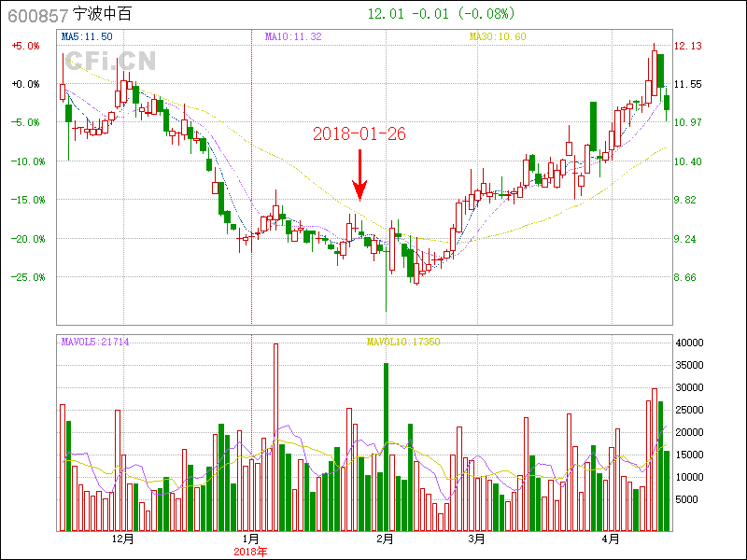The width and height of the screenshot is (747, 560).
Task: Click the stock name 宁波中百
Action: [x=102, y=14]
